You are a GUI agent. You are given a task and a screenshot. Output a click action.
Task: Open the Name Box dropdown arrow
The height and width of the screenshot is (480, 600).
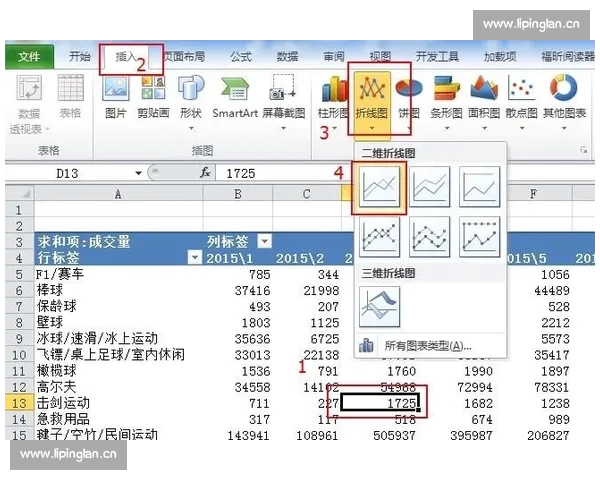(138, 173)
